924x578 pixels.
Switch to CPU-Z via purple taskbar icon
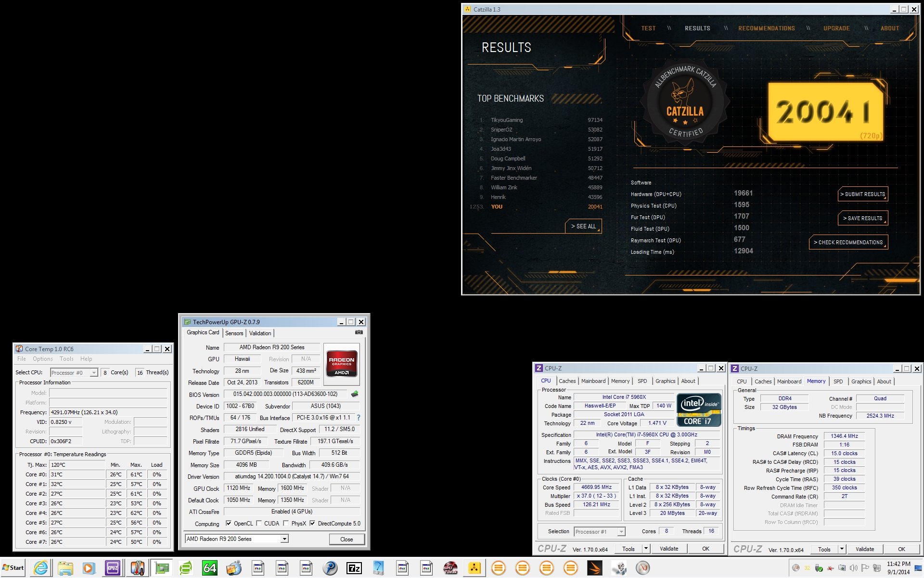click(x=113, y=568)
